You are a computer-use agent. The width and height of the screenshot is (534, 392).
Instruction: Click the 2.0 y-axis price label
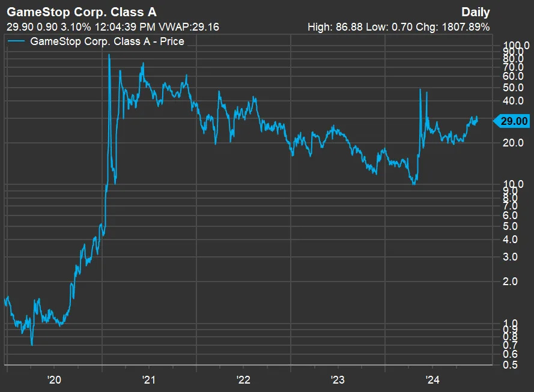click(510, 282)
